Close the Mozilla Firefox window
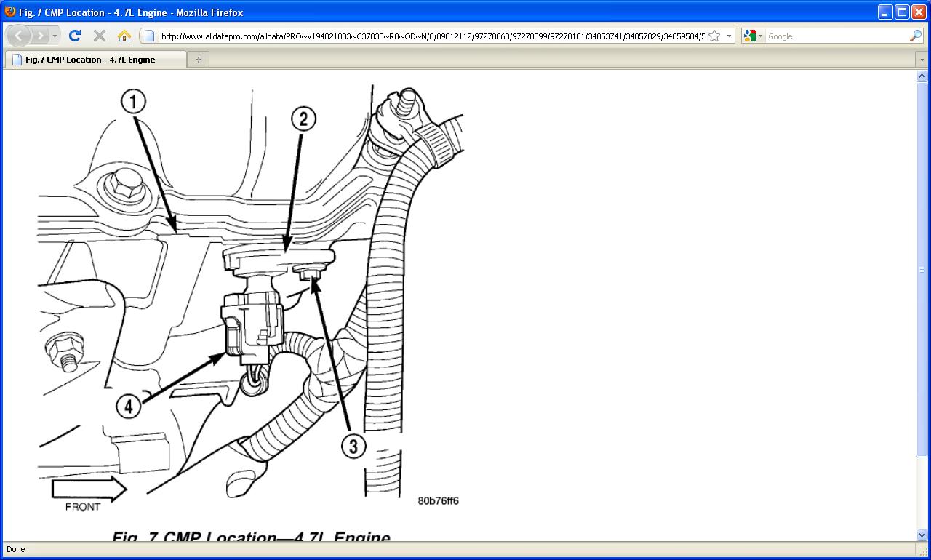 tap(919, 12)
